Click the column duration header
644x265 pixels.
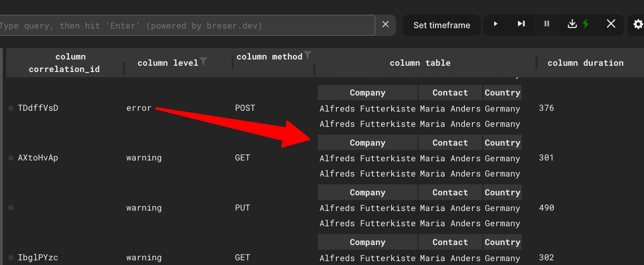585,63
